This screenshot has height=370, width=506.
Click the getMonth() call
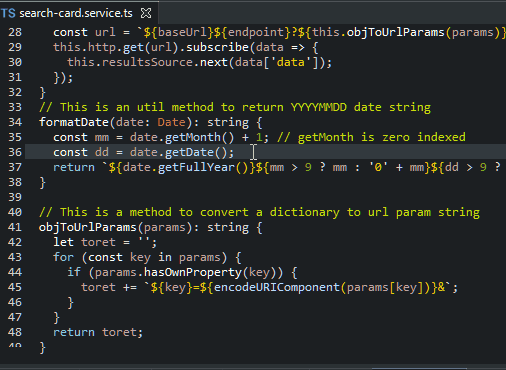199,137
